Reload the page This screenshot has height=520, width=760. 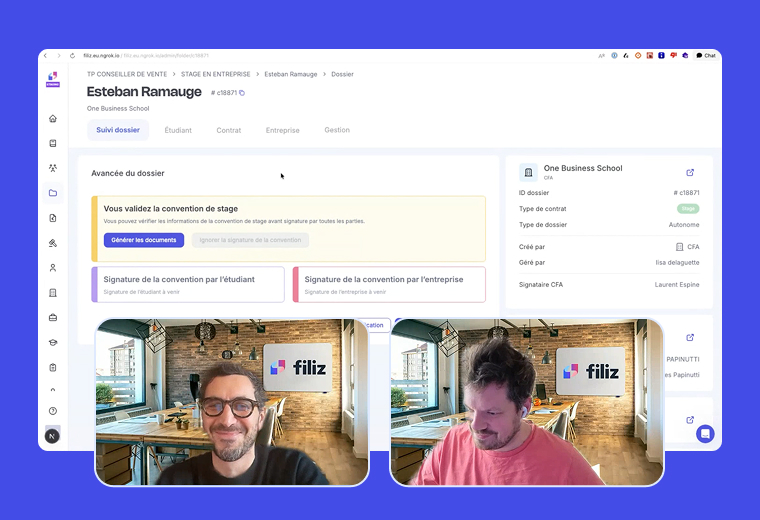click(x=72, y=56)
